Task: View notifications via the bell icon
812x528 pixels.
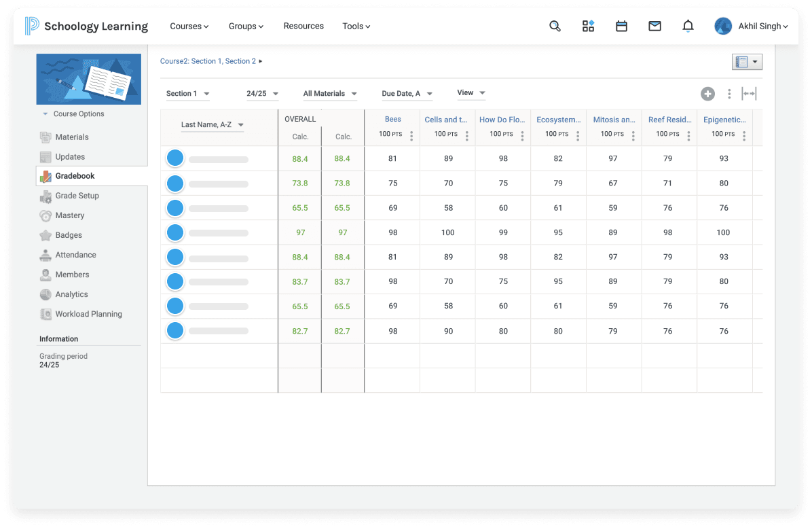Action: click(688, 25)
